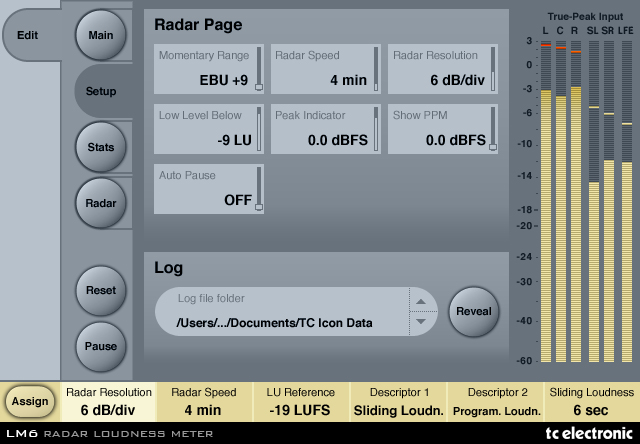Click the R channel true-peak meter
Screen dimensions: 640x444
(576, 201)
